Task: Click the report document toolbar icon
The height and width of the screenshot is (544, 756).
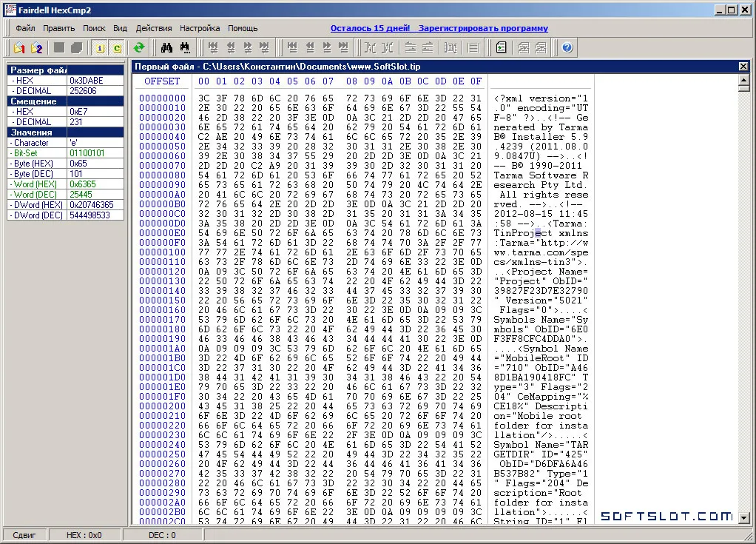Action: [501, 47]
